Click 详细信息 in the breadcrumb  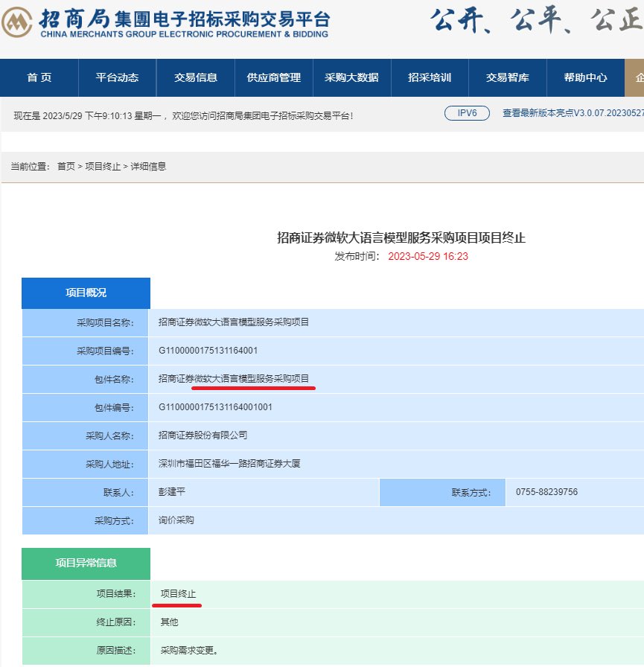coord(148,166)
